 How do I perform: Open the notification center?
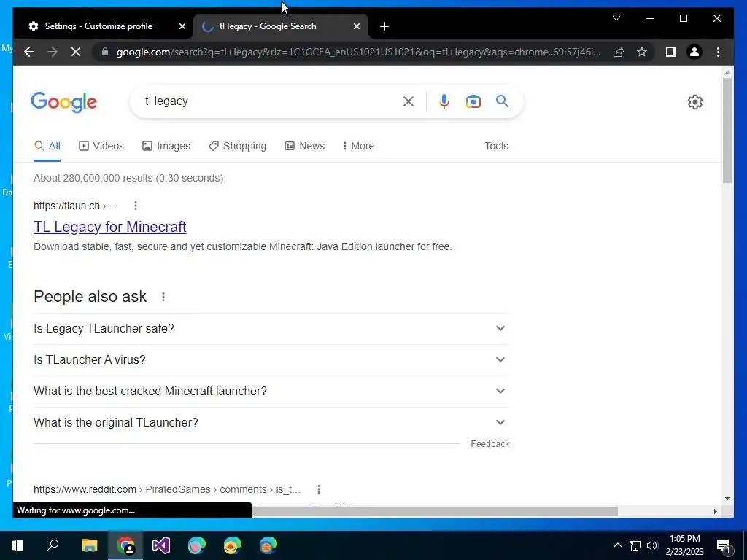point(724,546)
